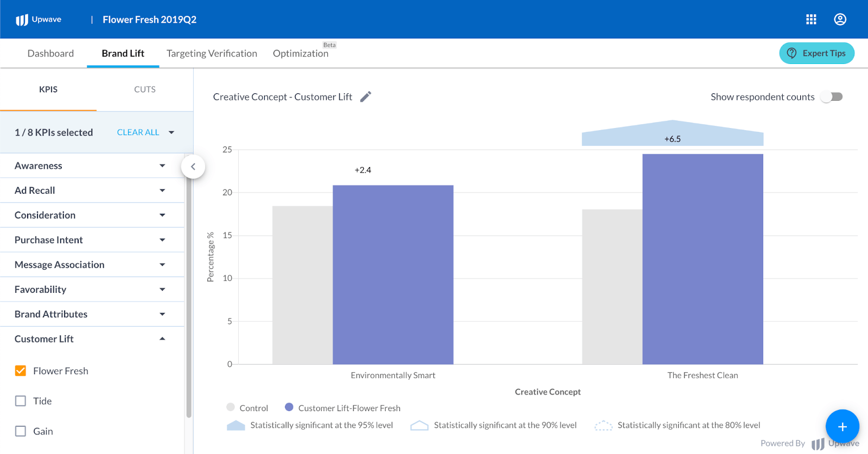The image size is (868, 454).
Task: Click the Control legend marker
Action: pos(231,407)
